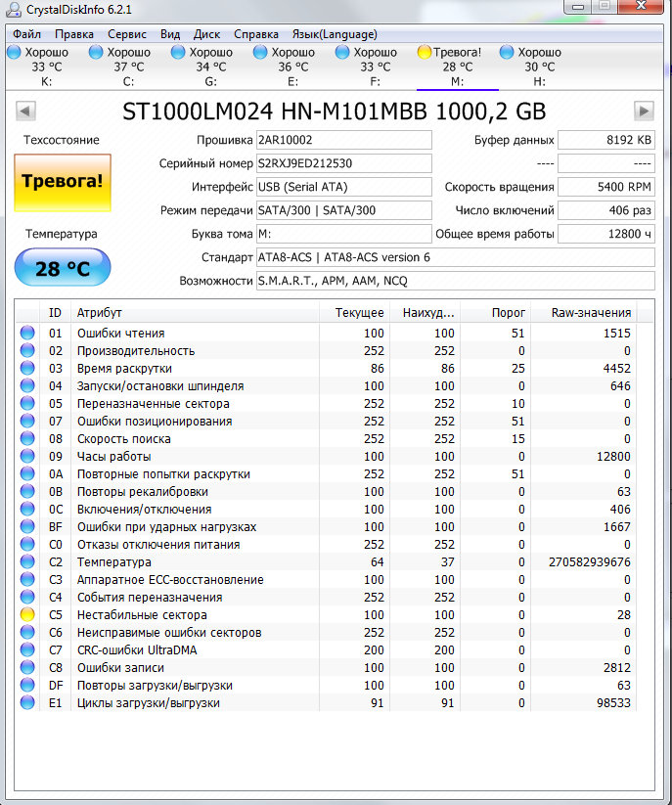Screen dimensions: 672x805
Task: Select disk H: status orb
Action: tap(507, 52)
